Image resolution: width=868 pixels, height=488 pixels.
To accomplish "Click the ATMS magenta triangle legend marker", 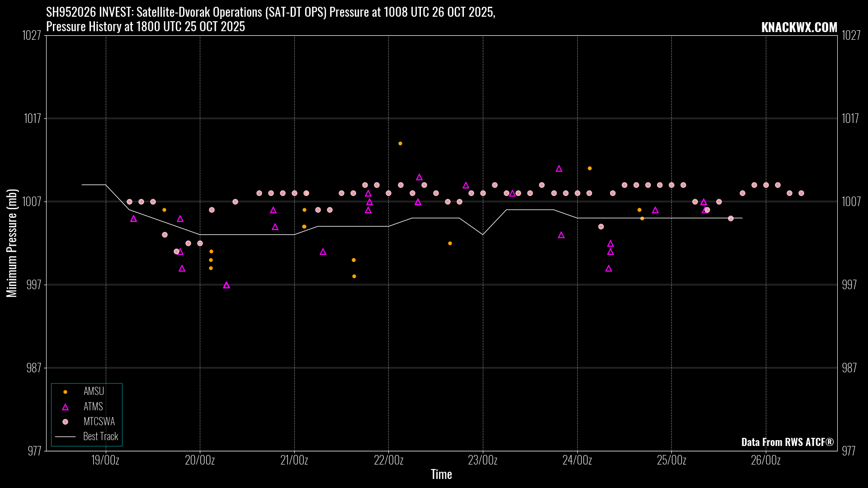I will coord(65,407).
